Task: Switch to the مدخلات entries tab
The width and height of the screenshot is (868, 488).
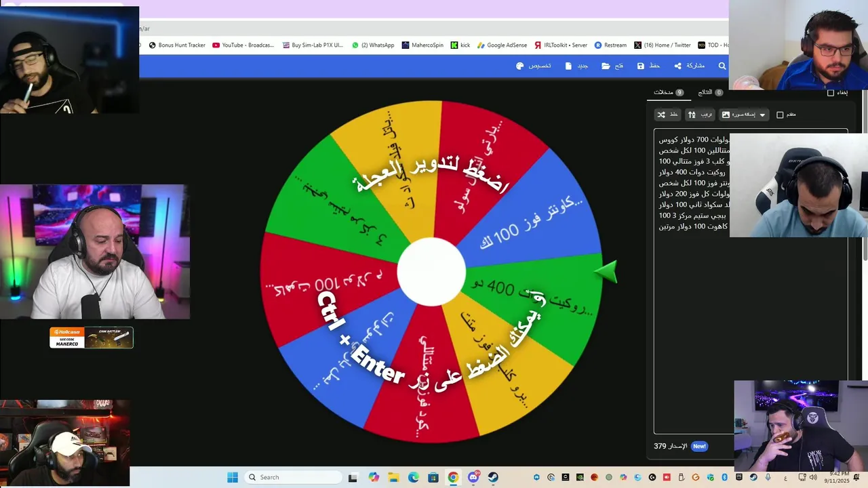Action: pyautogui.click(x=669, y=92)
